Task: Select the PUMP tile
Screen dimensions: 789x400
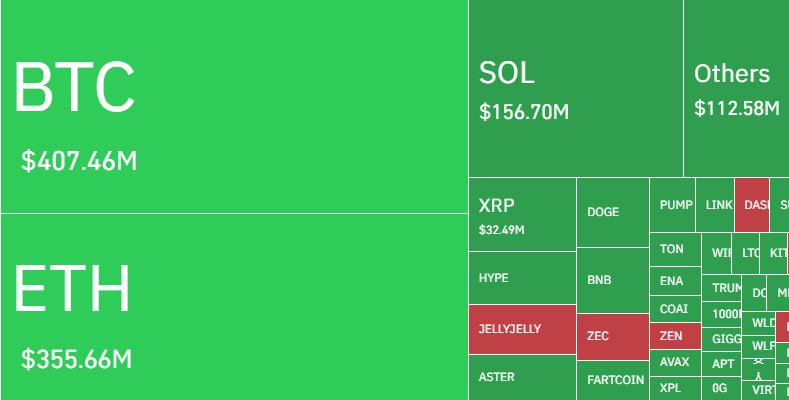Action: point(675,205)
